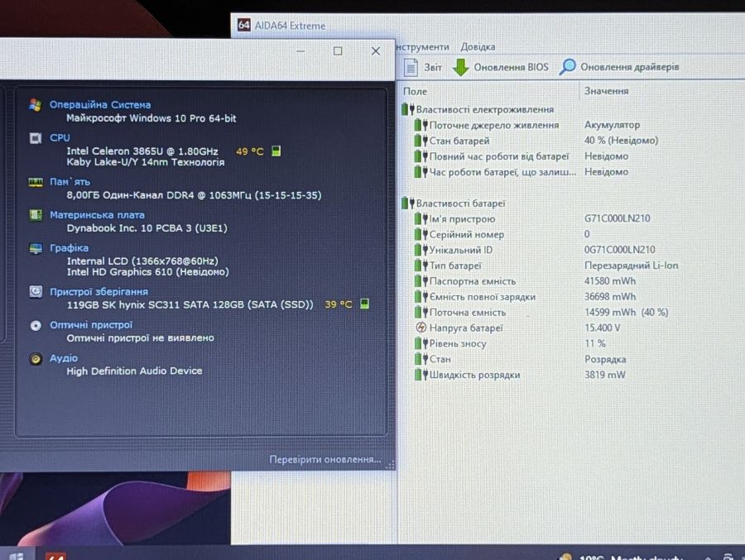Select text Intel Celeron 3865U @ 1.80GHz
745x560 pixels.
[142, 151]
